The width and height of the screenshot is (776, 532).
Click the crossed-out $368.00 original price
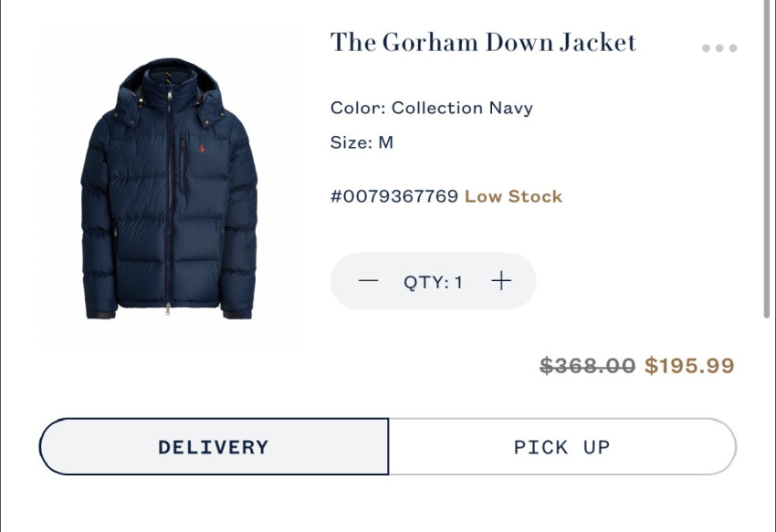tap(587, 366)
